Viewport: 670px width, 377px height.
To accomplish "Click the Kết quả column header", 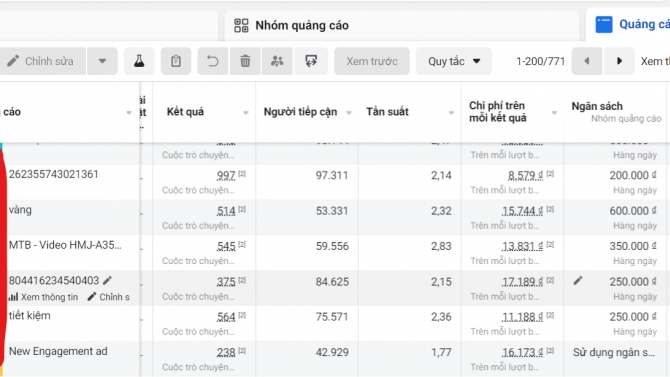I will tap(185, 112).
